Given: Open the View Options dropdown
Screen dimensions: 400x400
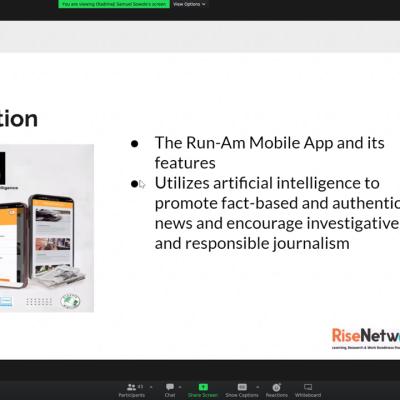Looking at the screenshot, I should point(189,4).
